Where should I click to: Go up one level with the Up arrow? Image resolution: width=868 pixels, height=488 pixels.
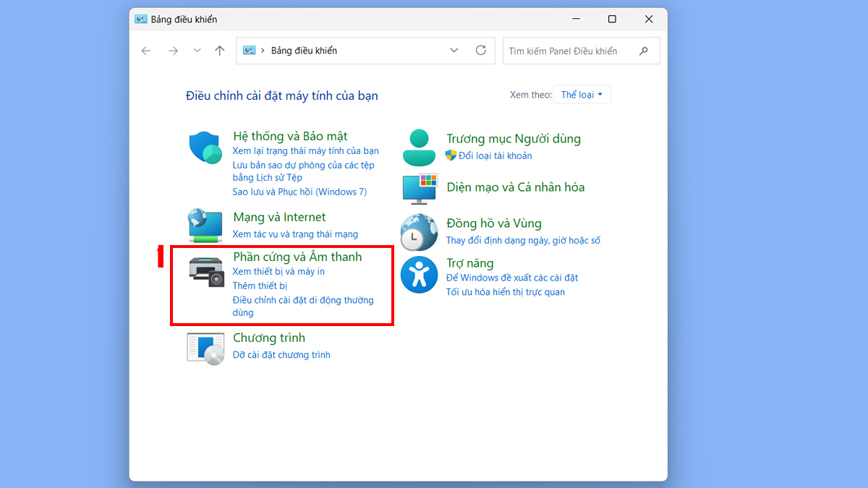[x=220, y=51]
